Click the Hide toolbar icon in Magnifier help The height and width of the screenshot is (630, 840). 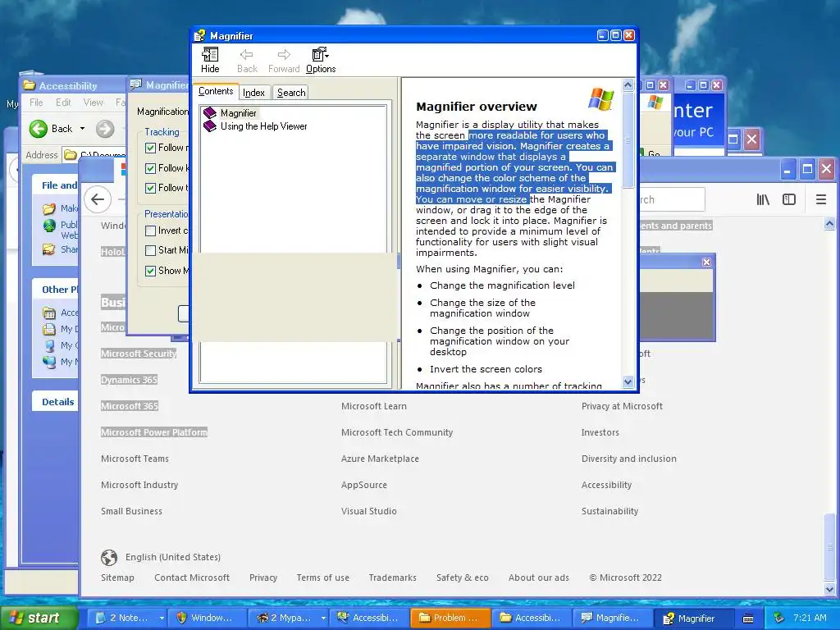click(x=210, y=60)
